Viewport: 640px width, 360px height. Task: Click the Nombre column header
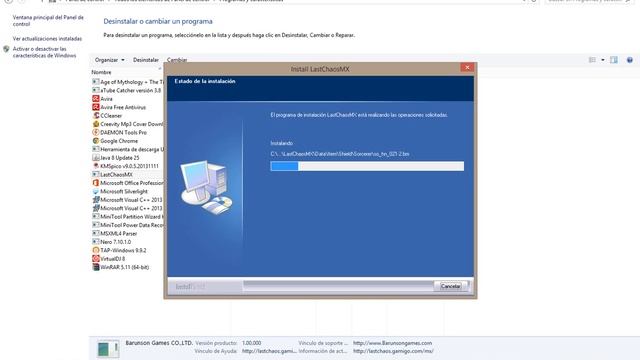[102, 72]
